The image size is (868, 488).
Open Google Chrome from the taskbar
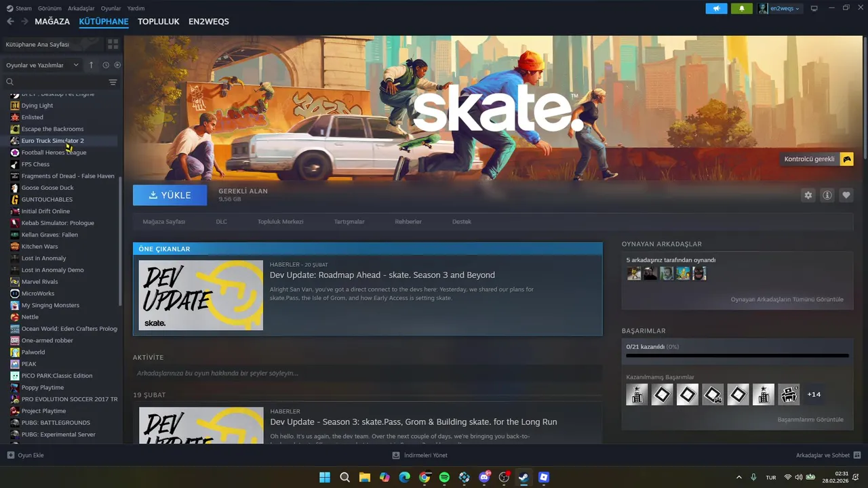click(425, 477)
